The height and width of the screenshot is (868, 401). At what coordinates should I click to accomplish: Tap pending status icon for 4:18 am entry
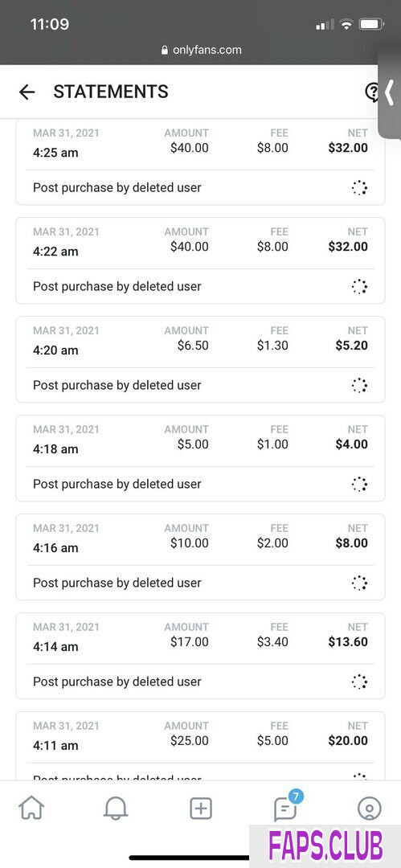pyautogui.click(x=359, y=484)
